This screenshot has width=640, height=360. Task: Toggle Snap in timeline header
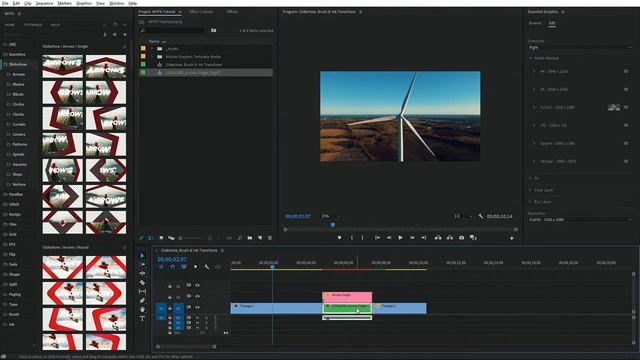(x=173, y=267)
